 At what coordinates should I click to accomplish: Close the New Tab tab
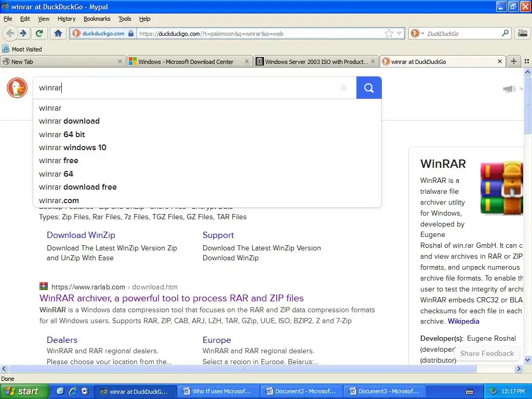(120, 61)
